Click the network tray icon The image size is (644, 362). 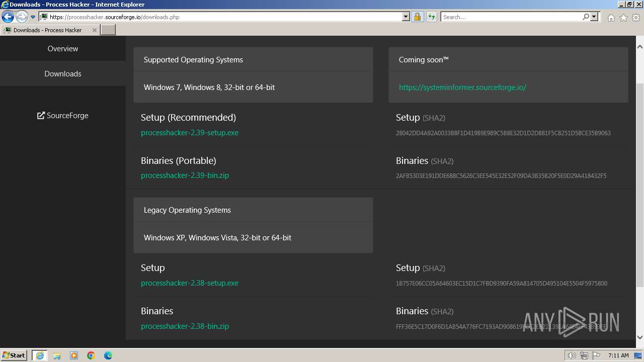[x=584, y=355]
